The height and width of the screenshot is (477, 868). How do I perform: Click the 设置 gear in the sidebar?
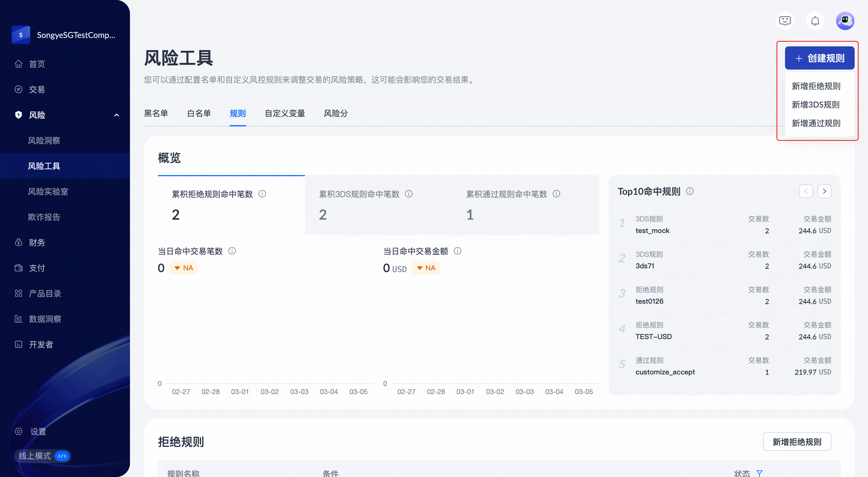pos(19,431)
